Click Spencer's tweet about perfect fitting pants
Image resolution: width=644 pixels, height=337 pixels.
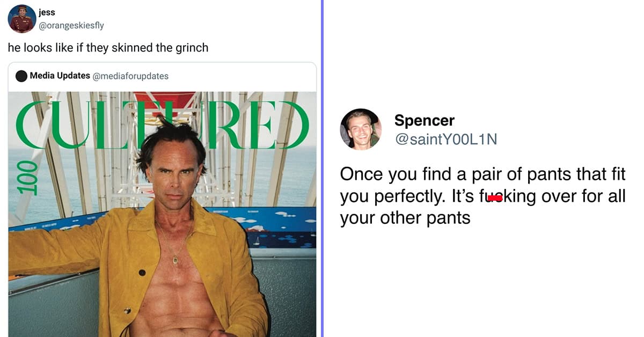(x=482, y=196)
